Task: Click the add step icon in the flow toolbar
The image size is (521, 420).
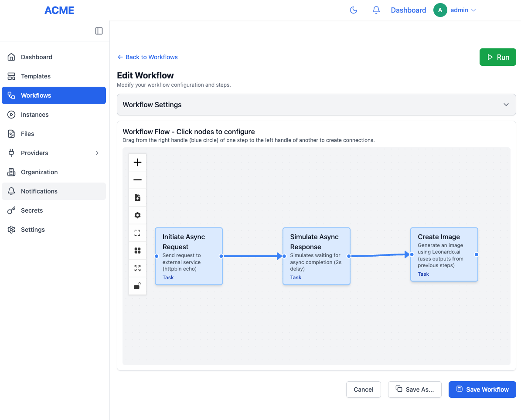Action: coord(137,197)
